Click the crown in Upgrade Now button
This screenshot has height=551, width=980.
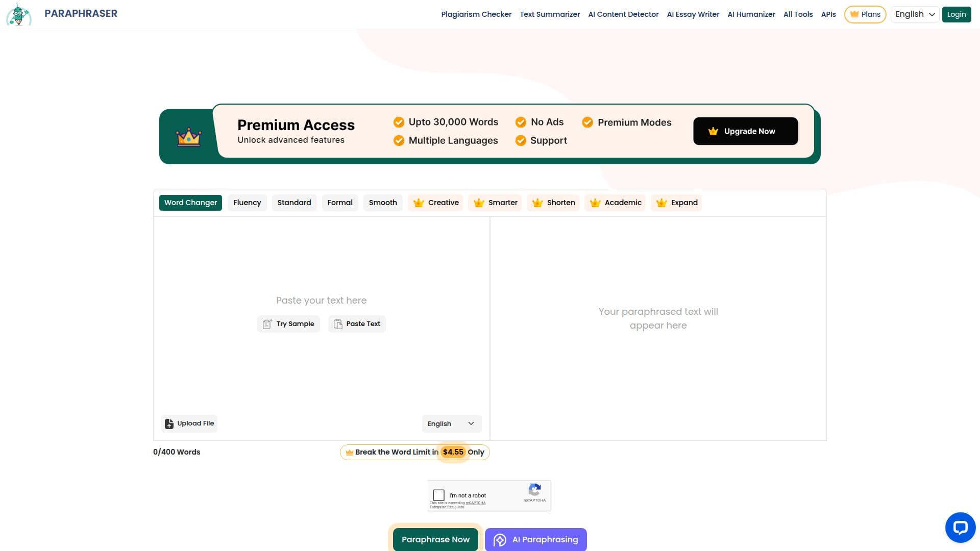713,132
